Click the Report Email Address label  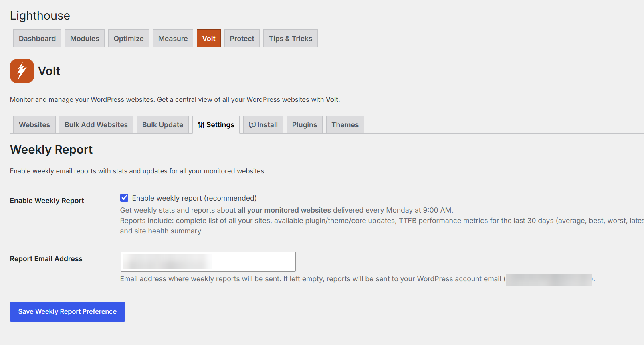(x=46, y=259)
